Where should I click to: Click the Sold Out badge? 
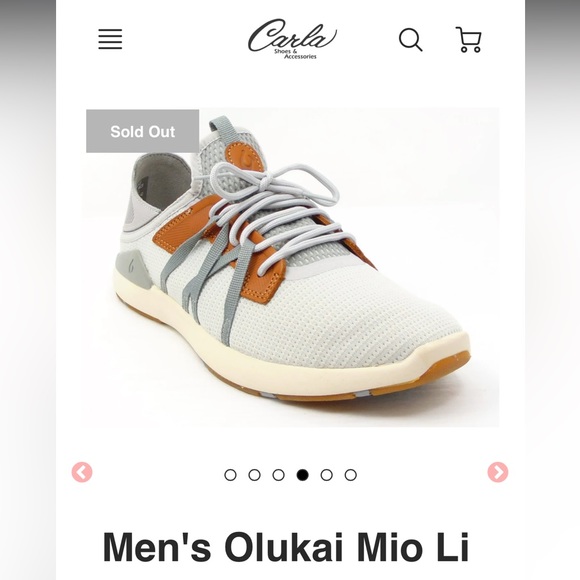pos(142,131)
